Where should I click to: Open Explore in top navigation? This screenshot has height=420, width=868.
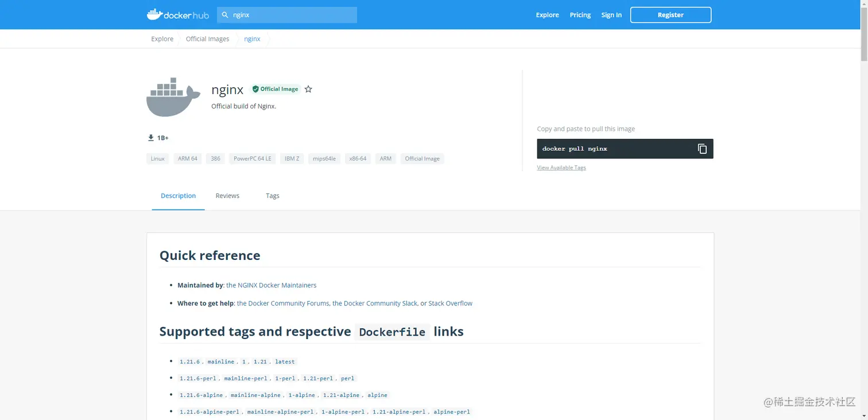pos(547,15)
